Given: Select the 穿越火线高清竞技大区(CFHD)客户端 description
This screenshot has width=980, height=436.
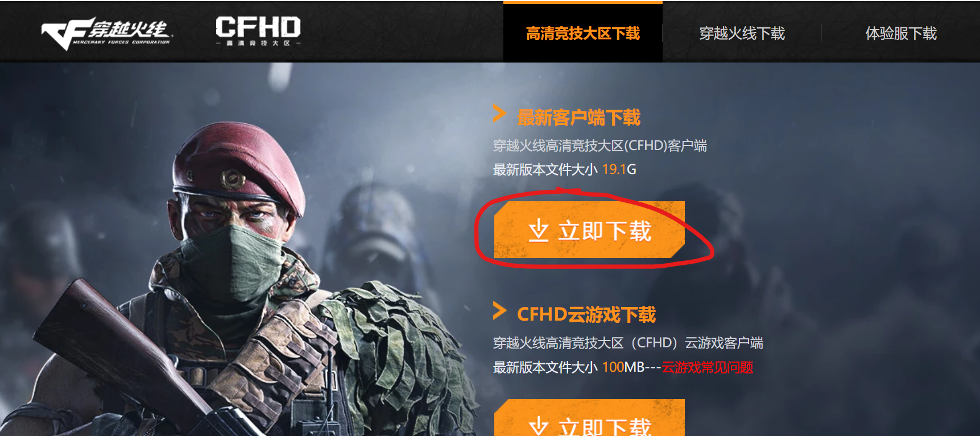Looking at the screenshot, I should [600, 146].
